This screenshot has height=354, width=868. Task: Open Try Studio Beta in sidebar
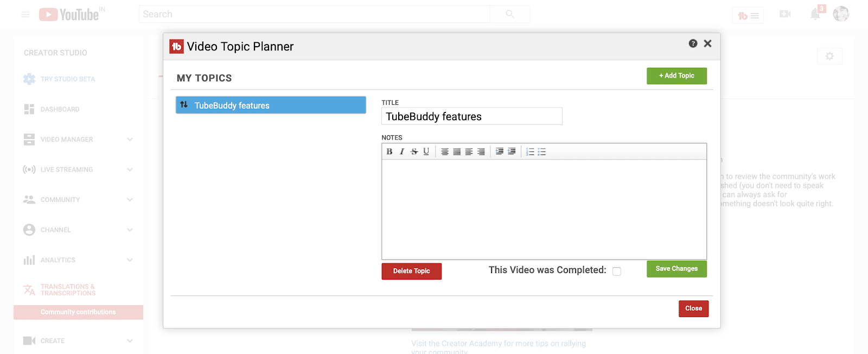(x=68, y=79)
